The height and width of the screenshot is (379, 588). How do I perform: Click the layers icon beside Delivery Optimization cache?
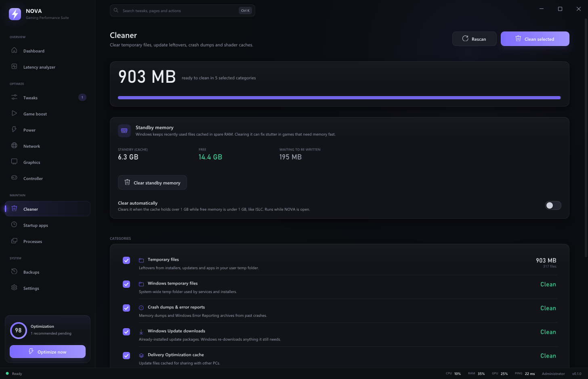click(x=141, y=356)
